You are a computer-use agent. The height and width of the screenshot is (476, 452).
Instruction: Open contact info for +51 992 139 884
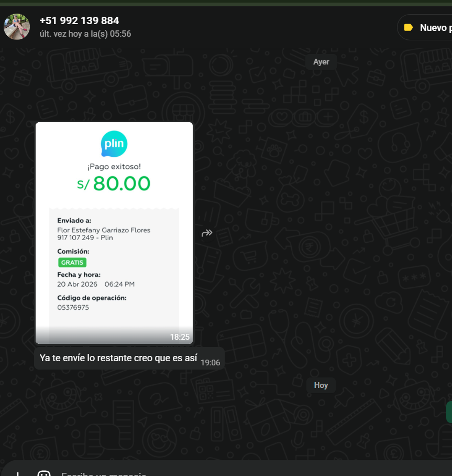pyautogui.click(x=79, y=20)
